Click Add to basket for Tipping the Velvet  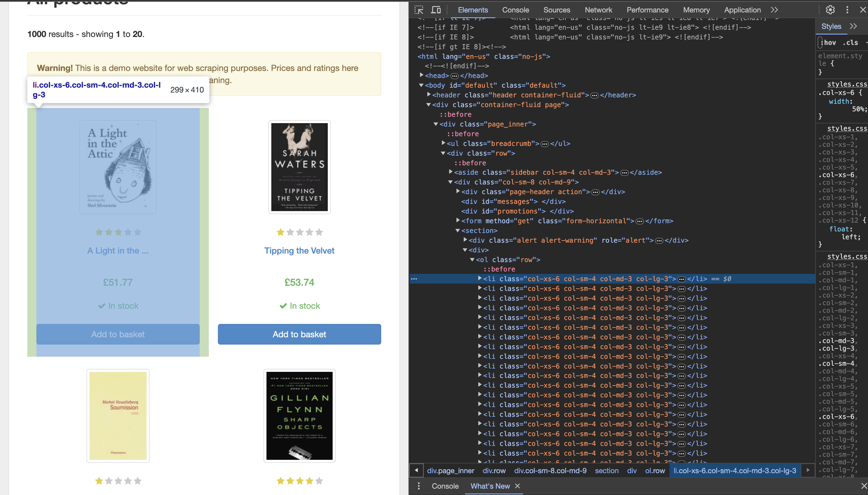(299, 334)
